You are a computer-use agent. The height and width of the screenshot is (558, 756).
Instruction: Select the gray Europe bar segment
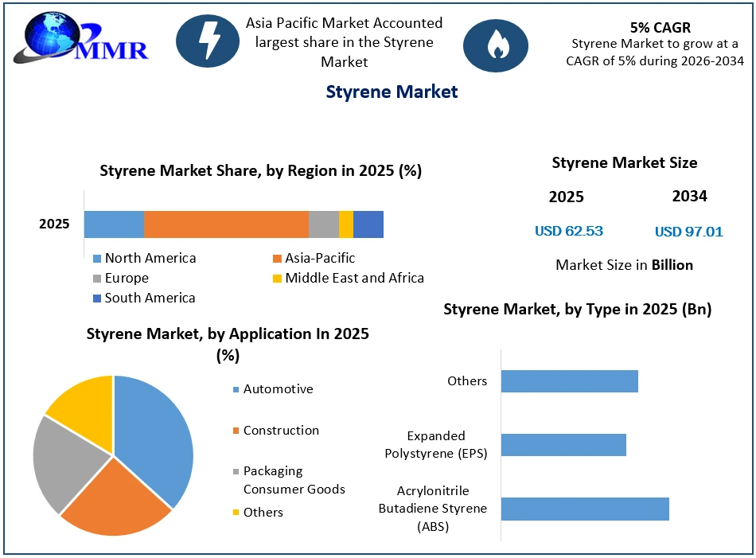(324, 224)
